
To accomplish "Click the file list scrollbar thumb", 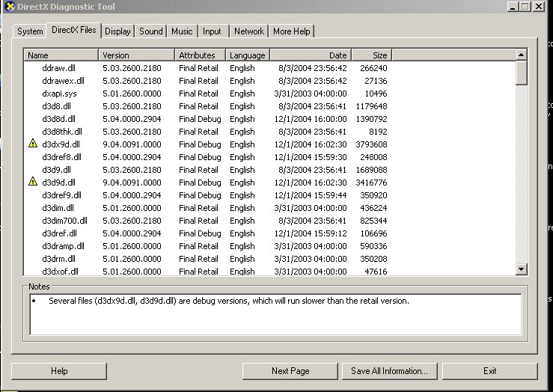I will tap(522, 73).
